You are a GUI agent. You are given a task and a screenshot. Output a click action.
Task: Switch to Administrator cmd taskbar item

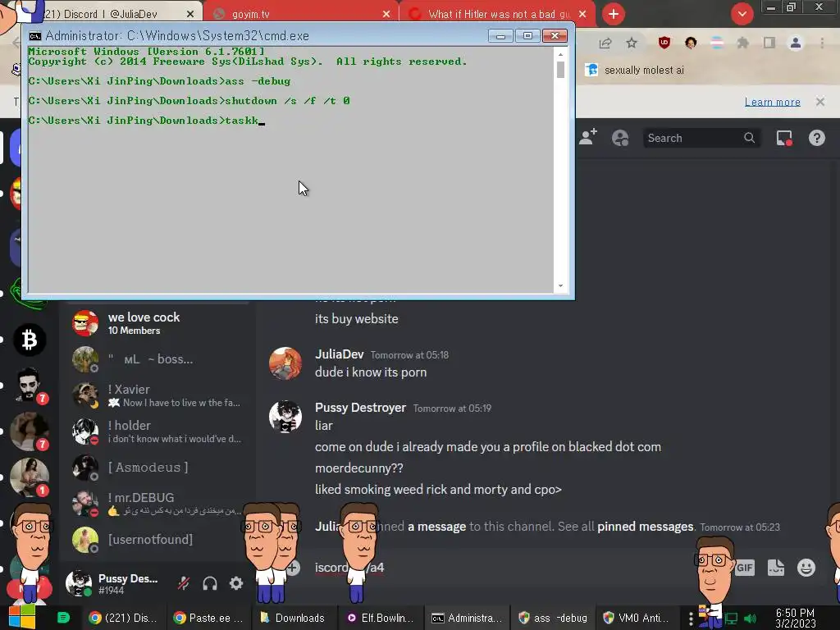coord(466,618)
